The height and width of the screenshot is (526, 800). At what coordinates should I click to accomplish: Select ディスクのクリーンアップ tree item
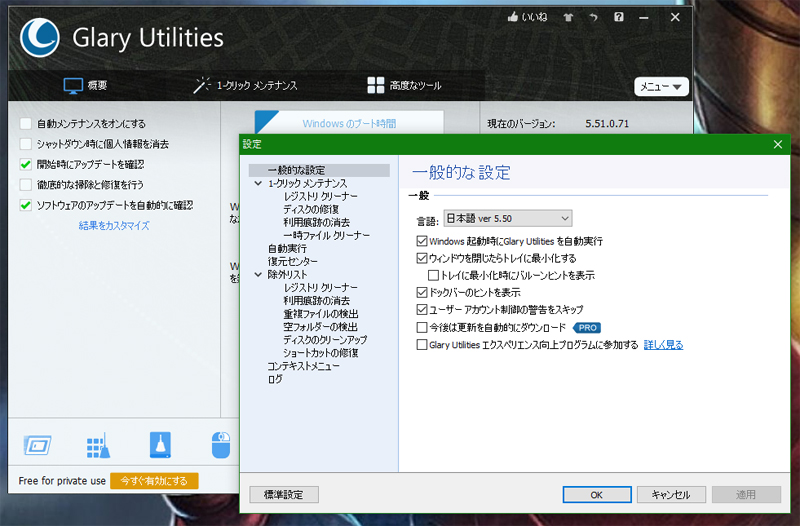pyautogui.click(x=325, y=340)
